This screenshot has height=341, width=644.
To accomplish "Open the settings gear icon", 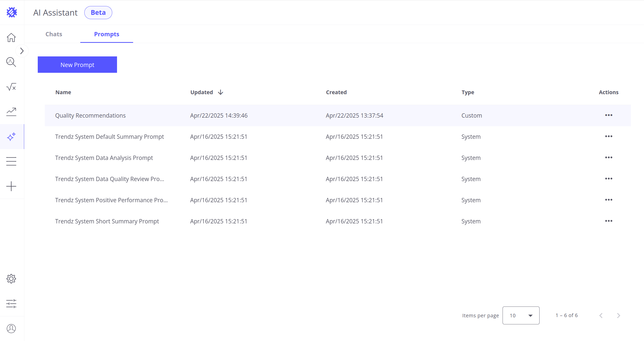I will point(11,279).
